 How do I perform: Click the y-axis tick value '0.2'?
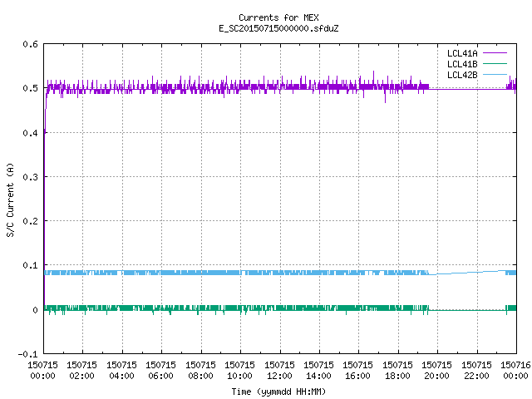click(x=30, y=221)
